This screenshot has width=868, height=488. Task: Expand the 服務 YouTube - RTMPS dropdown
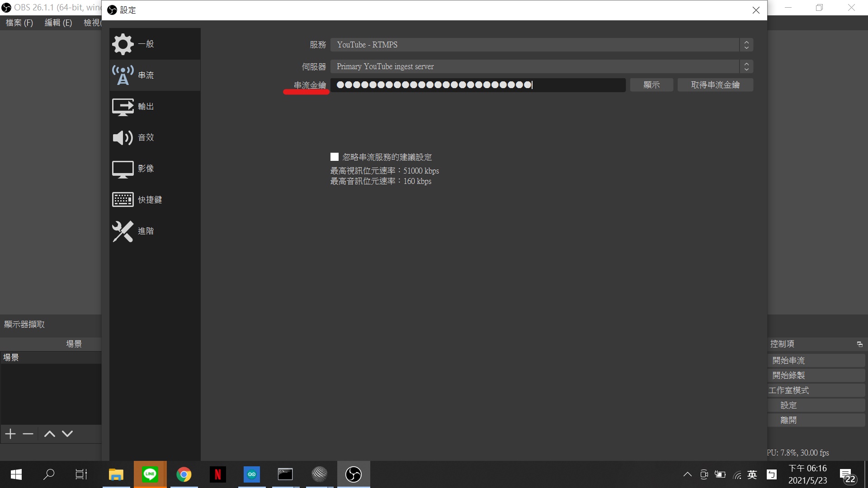[542, 45]
